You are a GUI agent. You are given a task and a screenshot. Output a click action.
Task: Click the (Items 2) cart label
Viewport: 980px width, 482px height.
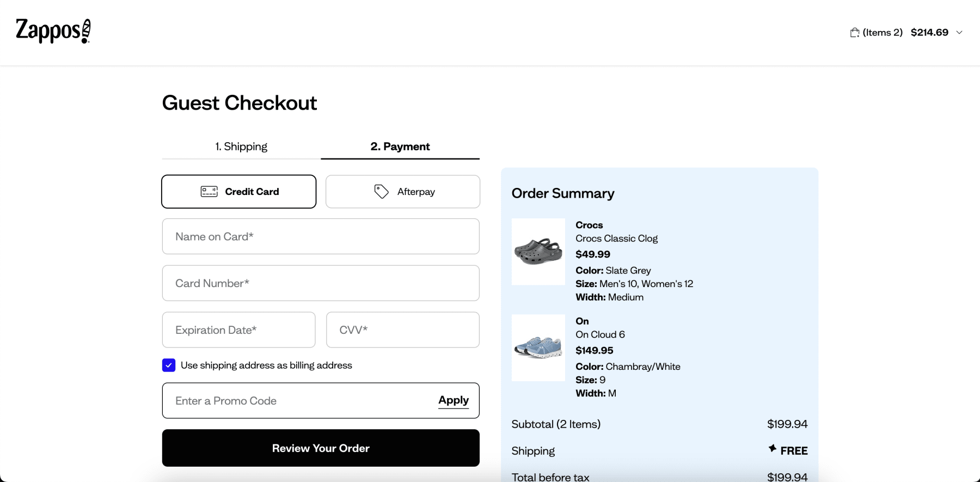883,33
